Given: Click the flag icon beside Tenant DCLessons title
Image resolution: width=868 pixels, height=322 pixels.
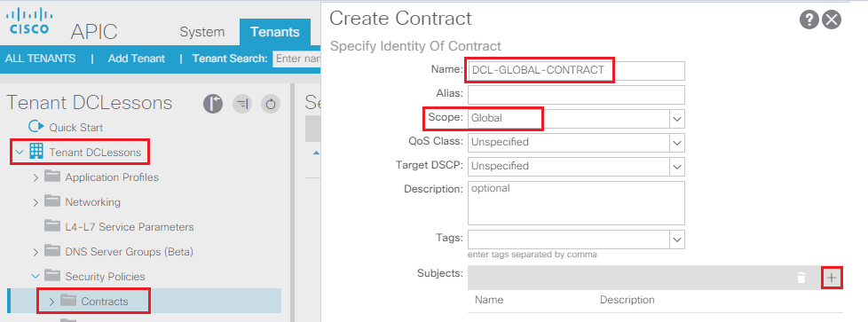Looking at the screenshot, I should 213,104.
